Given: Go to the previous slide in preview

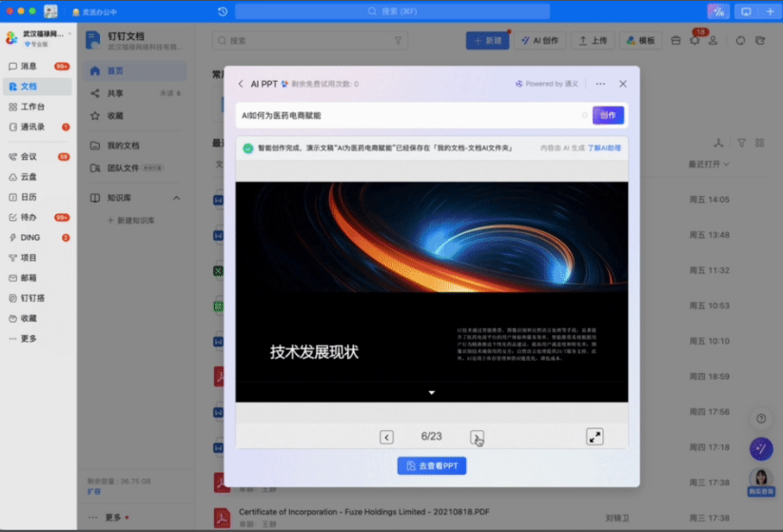Looking at the screenshot, I should click(x=386, y=437).
